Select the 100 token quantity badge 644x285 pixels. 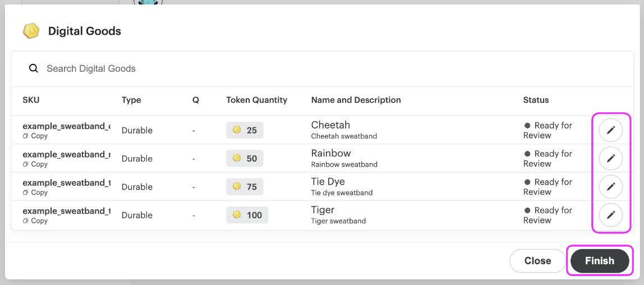point(247,215)
